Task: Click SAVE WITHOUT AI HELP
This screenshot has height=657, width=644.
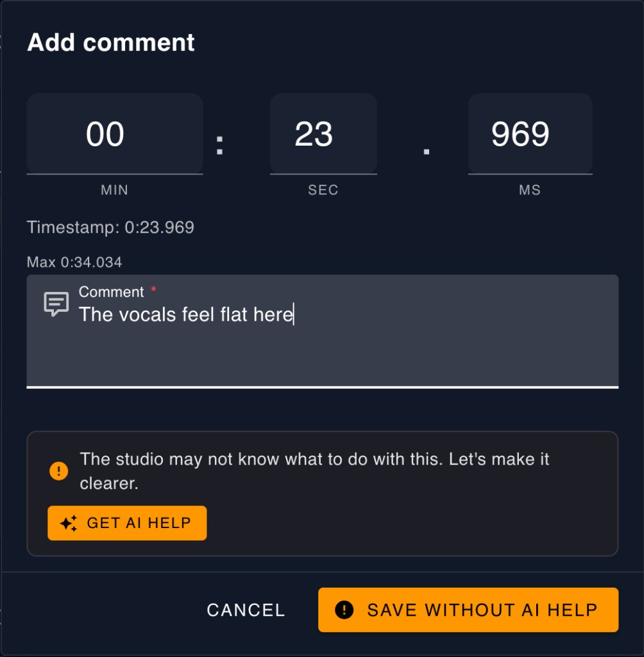Action: point(468,610)
